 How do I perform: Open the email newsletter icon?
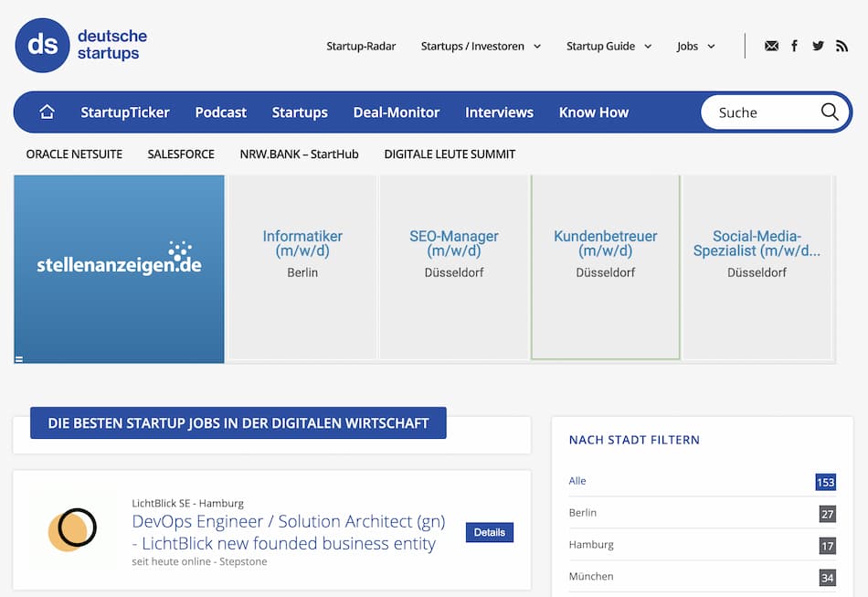[771, 45]
